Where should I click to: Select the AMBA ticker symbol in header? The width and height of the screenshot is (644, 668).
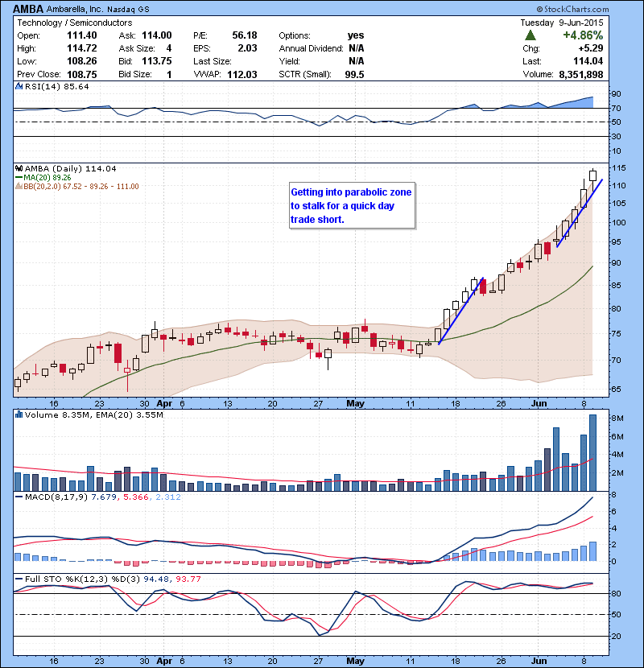pos(28,9)
